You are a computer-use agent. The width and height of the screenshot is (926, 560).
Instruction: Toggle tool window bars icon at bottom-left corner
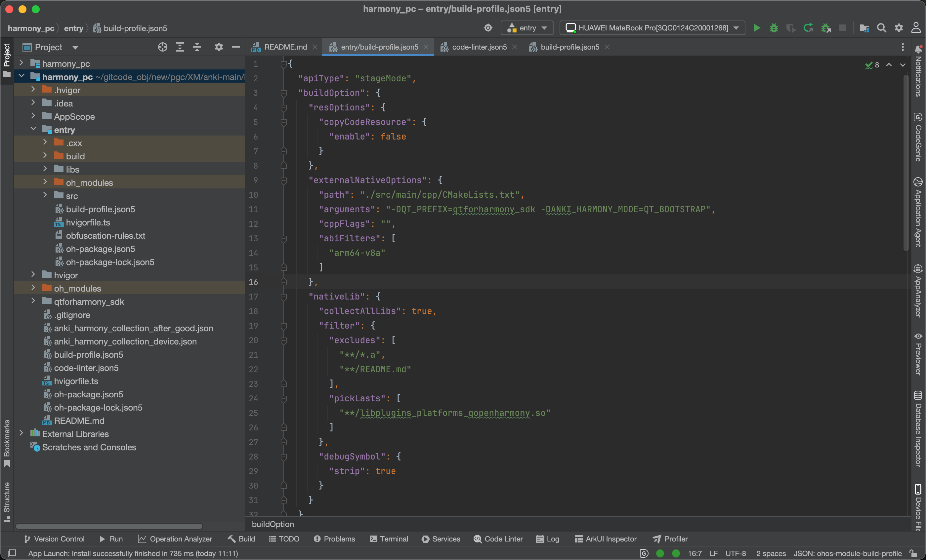(12, 553)
